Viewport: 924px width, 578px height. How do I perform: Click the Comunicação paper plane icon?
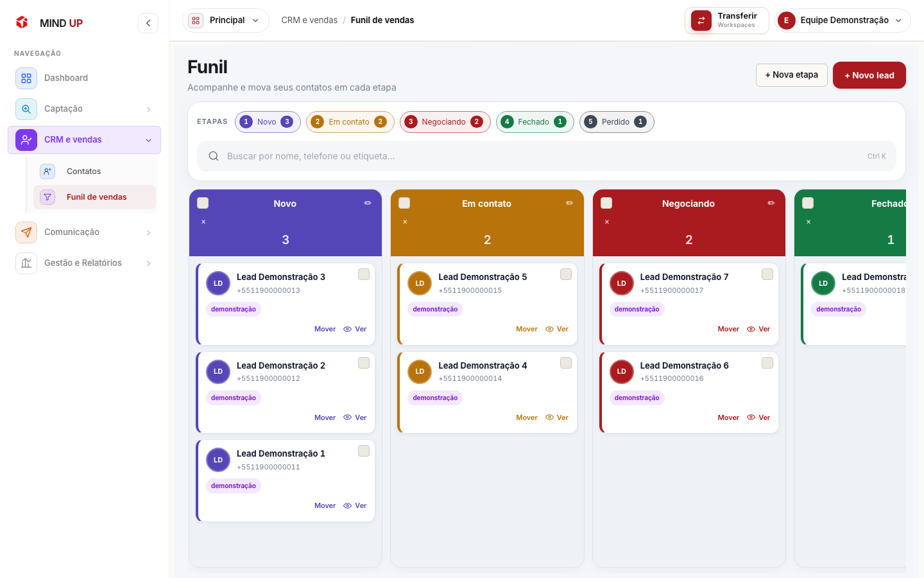[26, 232]
